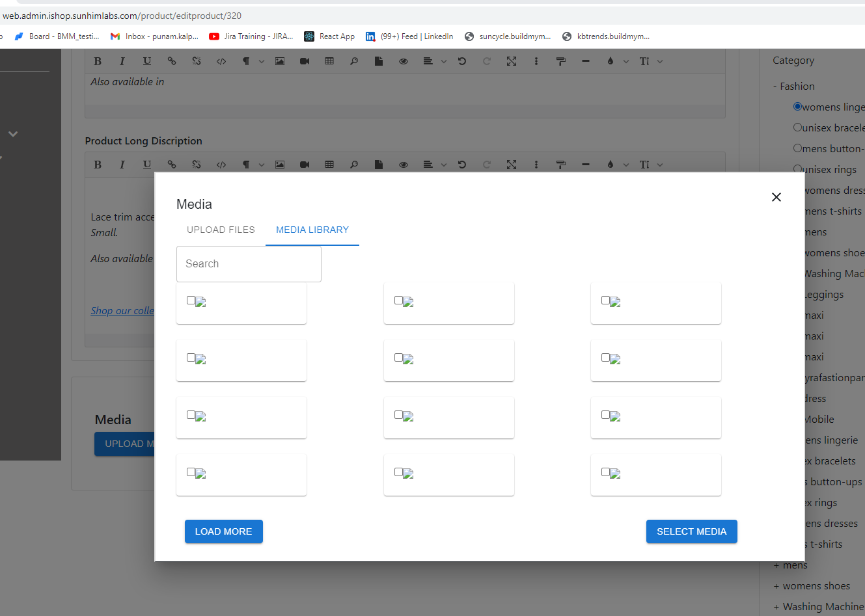Click format painter icon in top editor toolbar
This screenshot has height=616, width=865.
[561, 61]
